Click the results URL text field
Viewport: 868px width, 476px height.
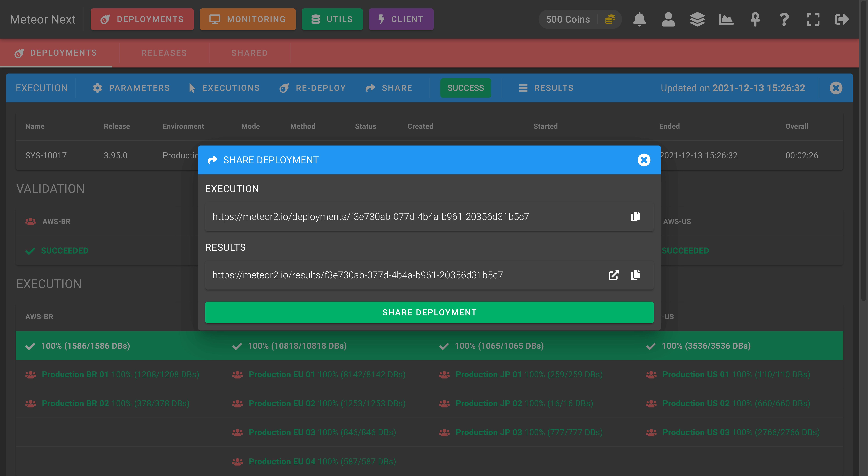click(429, 275)
